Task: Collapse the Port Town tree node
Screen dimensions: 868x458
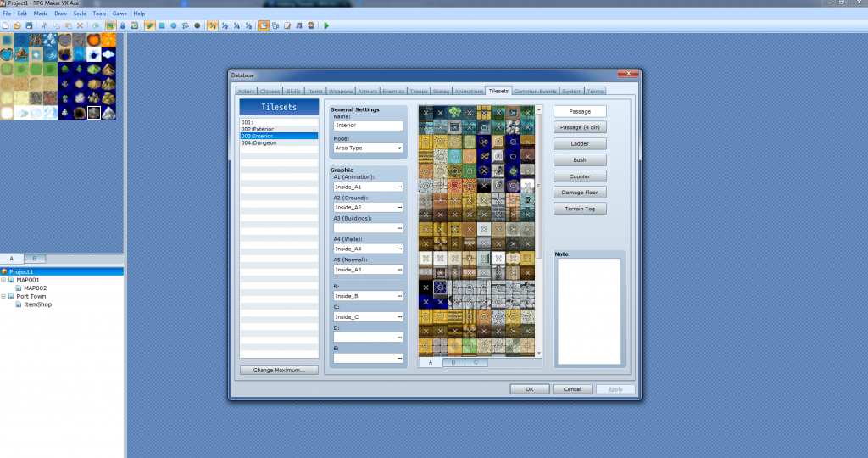Action: [x=5, y=296]
